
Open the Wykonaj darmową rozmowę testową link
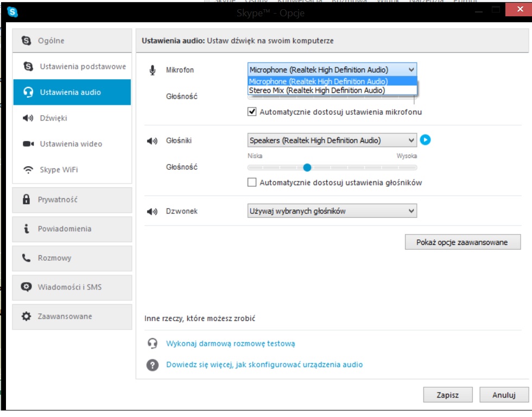click(x=230, y=343)
